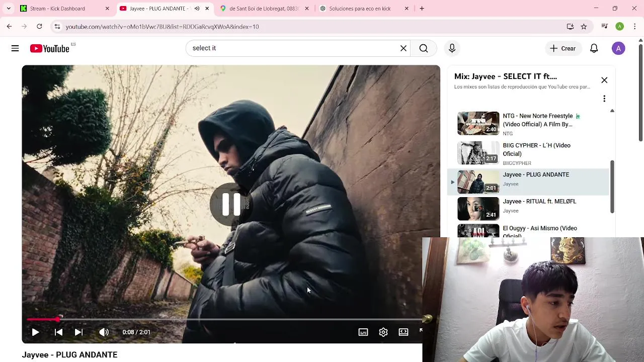This screenshot has height=362, width=644.
Task: Toggle theater mode
Action: pyautogui.click(x=404, y=332)
